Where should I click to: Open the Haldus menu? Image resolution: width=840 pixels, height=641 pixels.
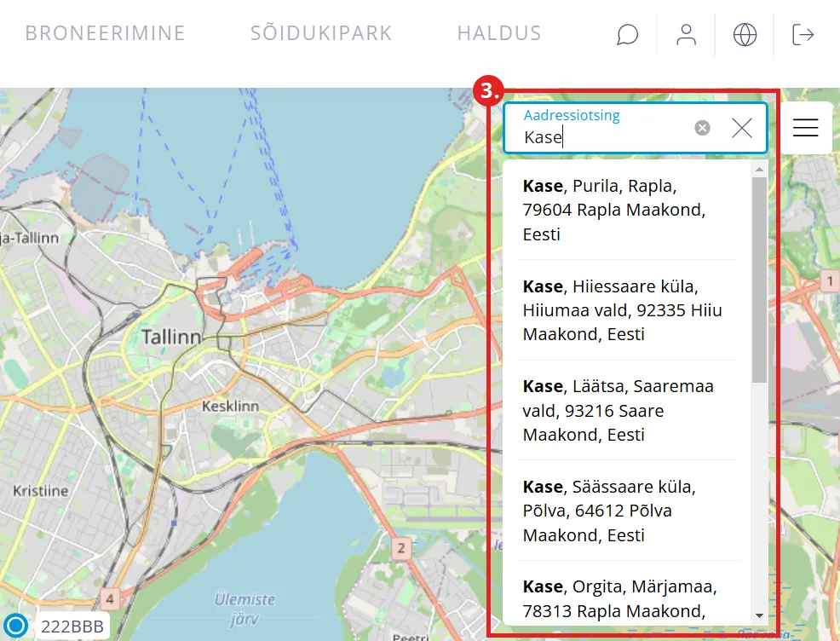point(499,34)
